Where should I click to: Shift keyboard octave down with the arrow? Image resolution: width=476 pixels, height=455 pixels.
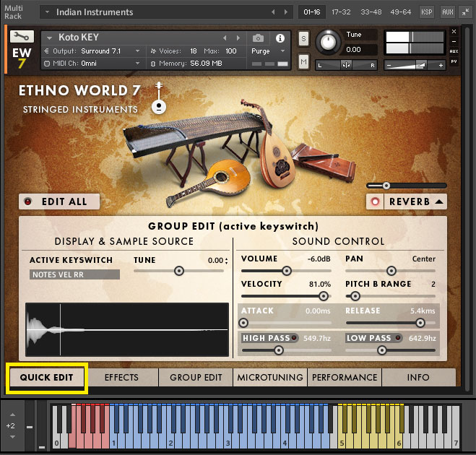(x=12, y=437)
